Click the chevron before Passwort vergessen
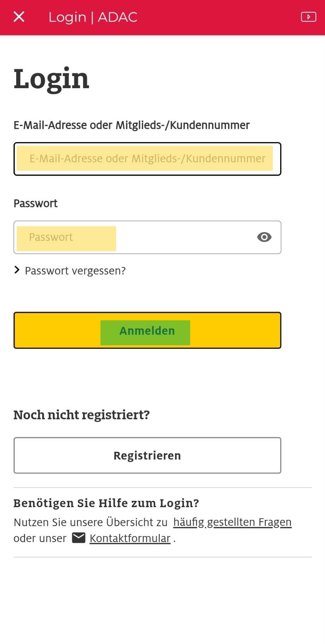The width and height of the screenshot is (325, 644). (17, 270)
